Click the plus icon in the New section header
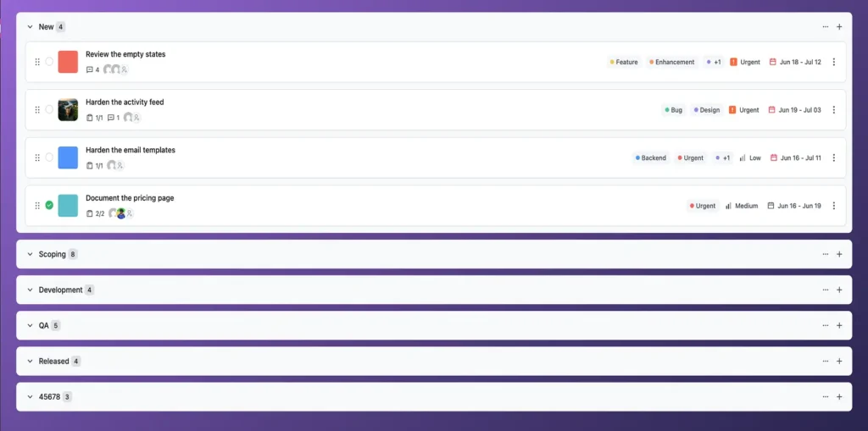Screen dimensions: 868x431 [x=839, y=26]
